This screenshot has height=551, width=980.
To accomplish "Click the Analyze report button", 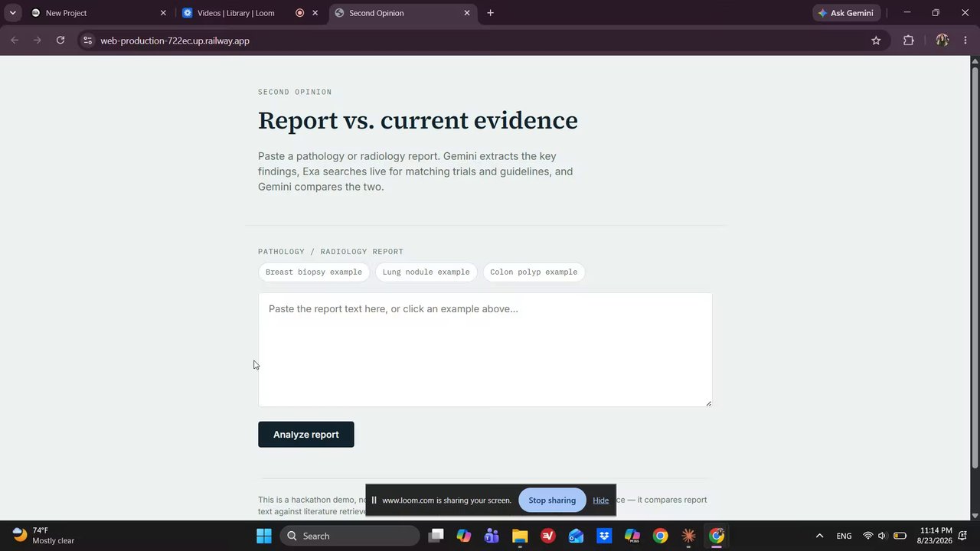I will 306,435.
